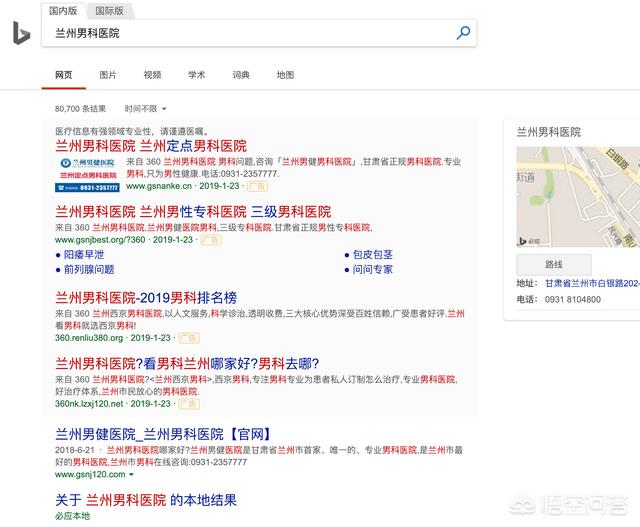The image size is (640, 527).
Task: Click the 必应本地 text
Action: (x=72, y=516)
